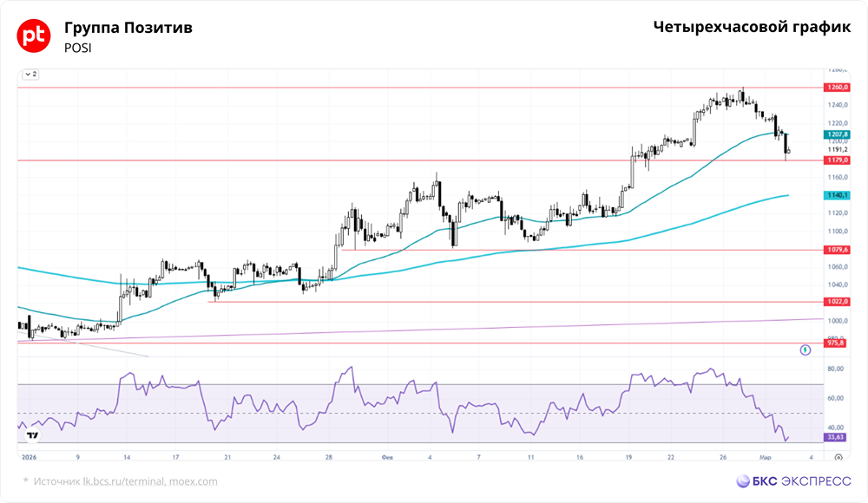Click the Positive Technologies 'pt' logo

click(34, 36)
